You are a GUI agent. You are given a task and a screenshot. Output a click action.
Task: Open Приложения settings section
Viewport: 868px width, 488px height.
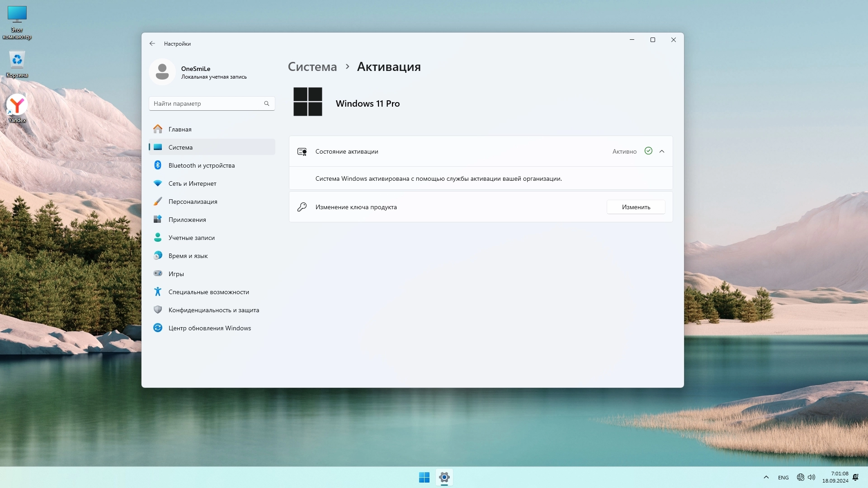click(187, 220)
